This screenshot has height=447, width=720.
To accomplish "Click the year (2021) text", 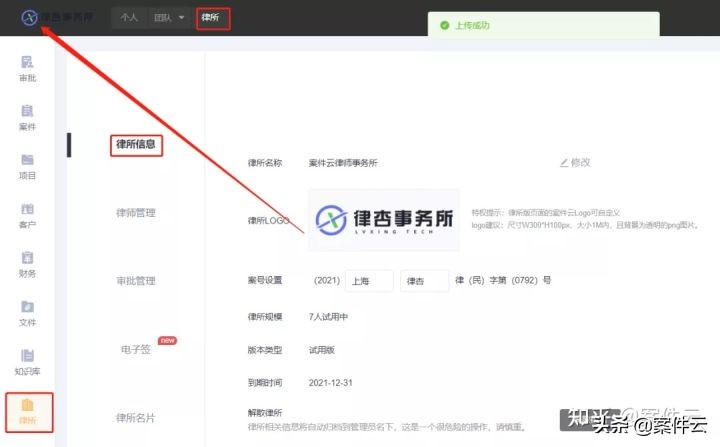I will pyautogui.click(x=326, y=280).
